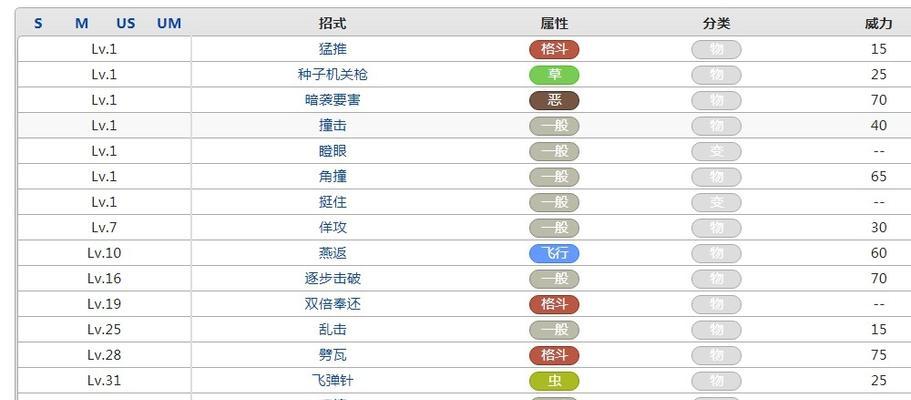Select the M version tab
Screen dimensions: 911x400
(x=82, y=24)
